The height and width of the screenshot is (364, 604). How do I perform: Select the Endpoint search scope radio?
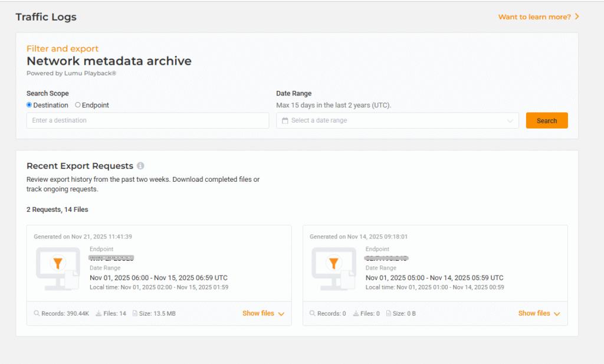click(x=78, y=105)
